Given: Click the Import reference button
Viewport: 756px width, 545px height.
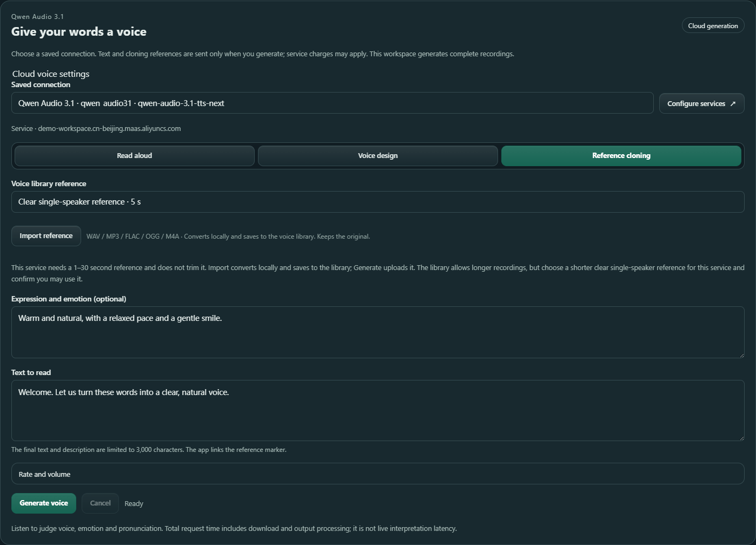Looking at the screenshot, I should click(46, 236).
